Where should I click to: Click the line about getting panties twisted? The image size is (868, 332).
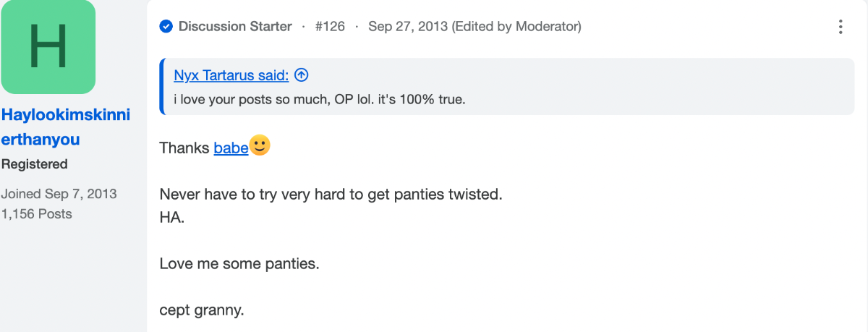331,195
